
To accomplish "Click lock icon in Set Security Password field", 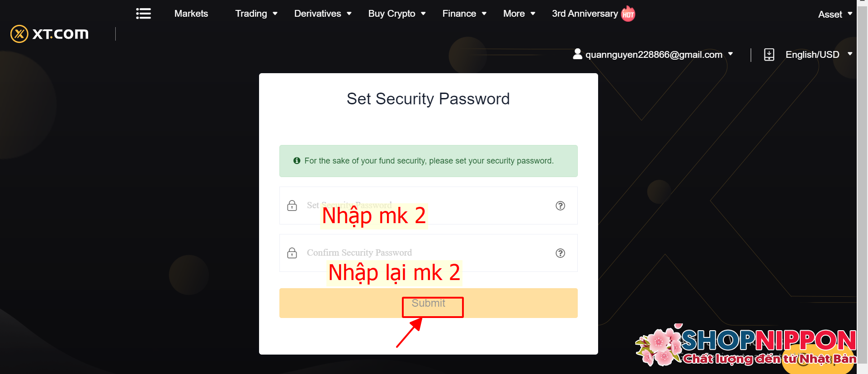I will tap(292, 205).
